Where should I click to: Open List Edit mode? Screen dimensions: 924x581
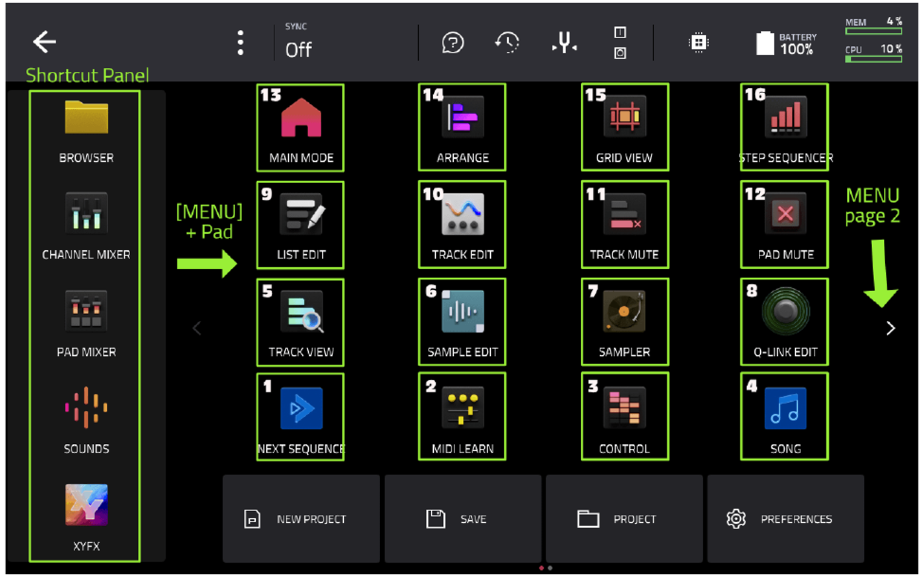click(300, 225)
